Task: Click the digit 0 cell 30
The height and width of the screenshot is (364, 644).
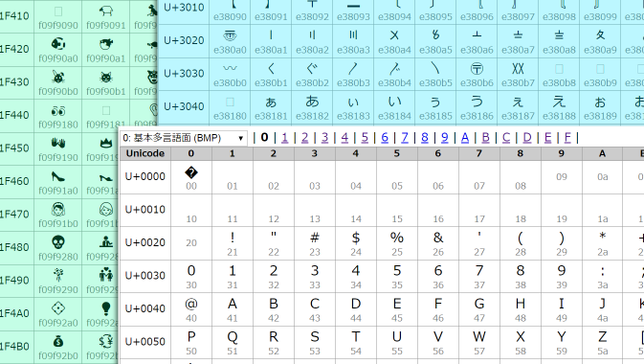Action: pos(191,277)
